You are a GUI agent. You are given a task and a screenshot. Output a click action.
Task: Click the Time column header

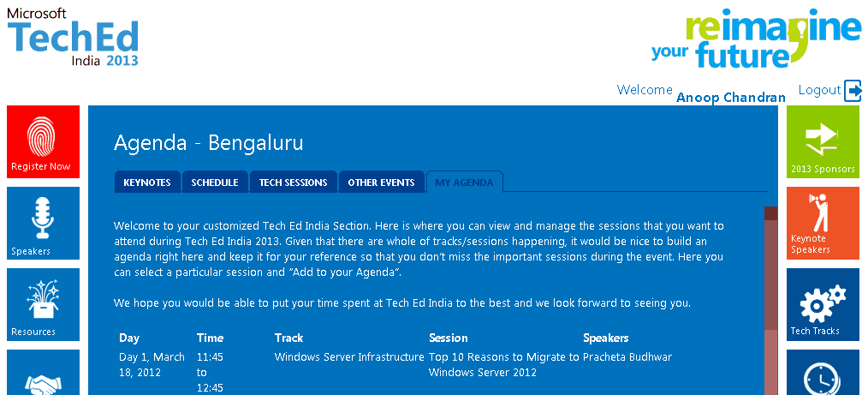pos(211,338)
